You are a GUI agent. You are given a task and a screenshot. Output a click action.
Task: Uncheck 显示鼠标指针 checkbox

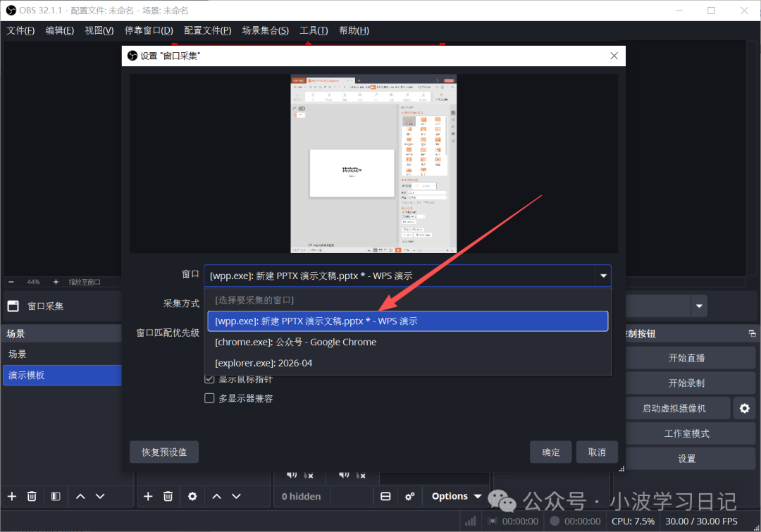[x=209, y=378]
